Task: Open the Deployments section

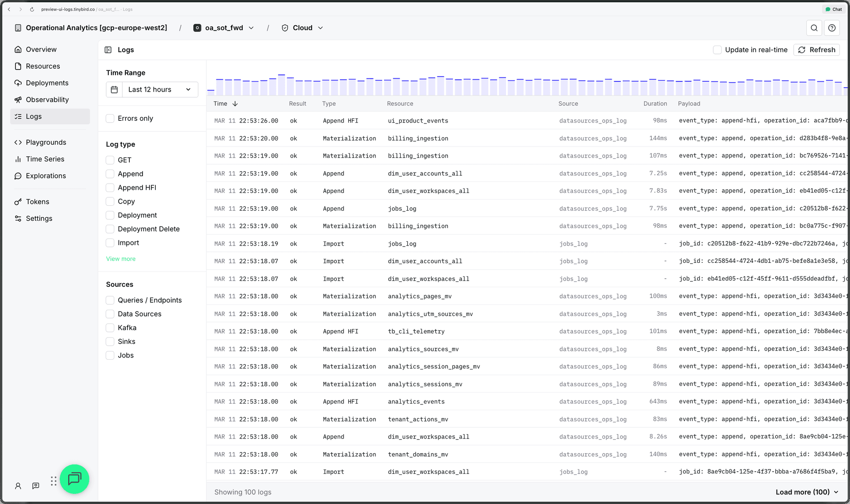Action: 46,83
